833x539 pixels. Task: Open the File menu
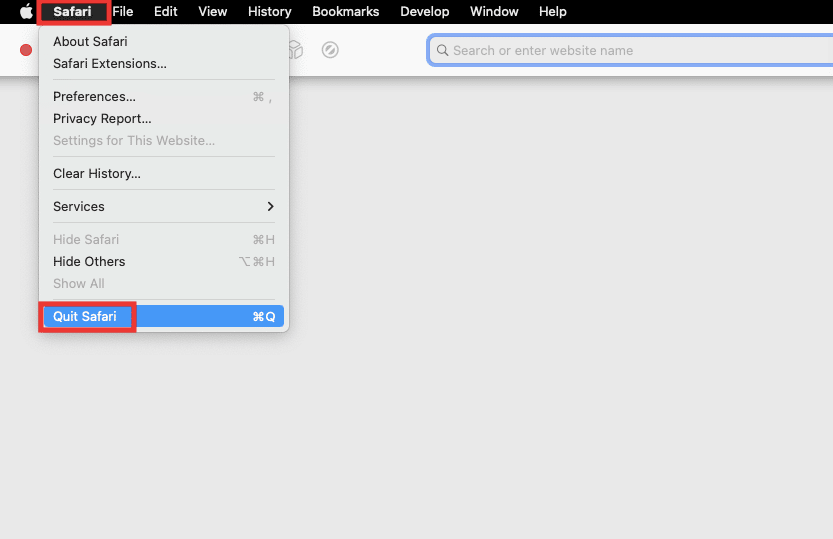[123, 11]
